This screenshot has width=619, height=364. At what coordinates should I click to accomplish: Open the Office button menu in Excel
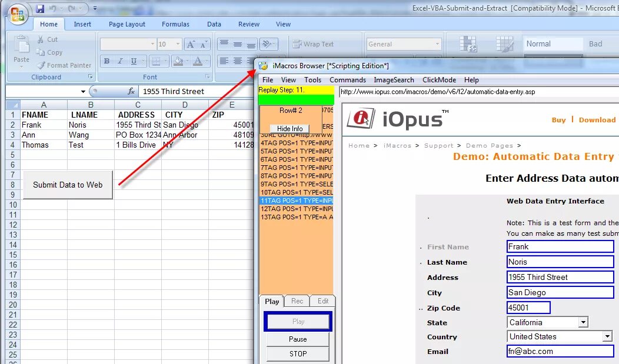click(18, 14)
